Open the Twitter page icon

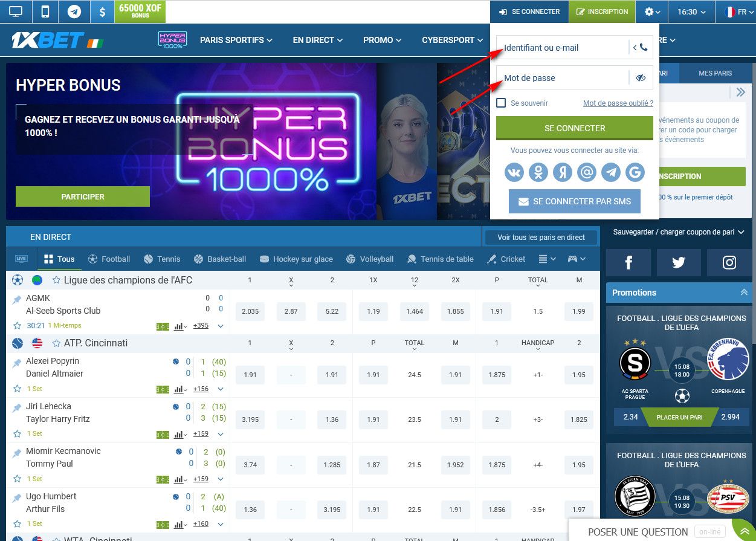(679, 262)
